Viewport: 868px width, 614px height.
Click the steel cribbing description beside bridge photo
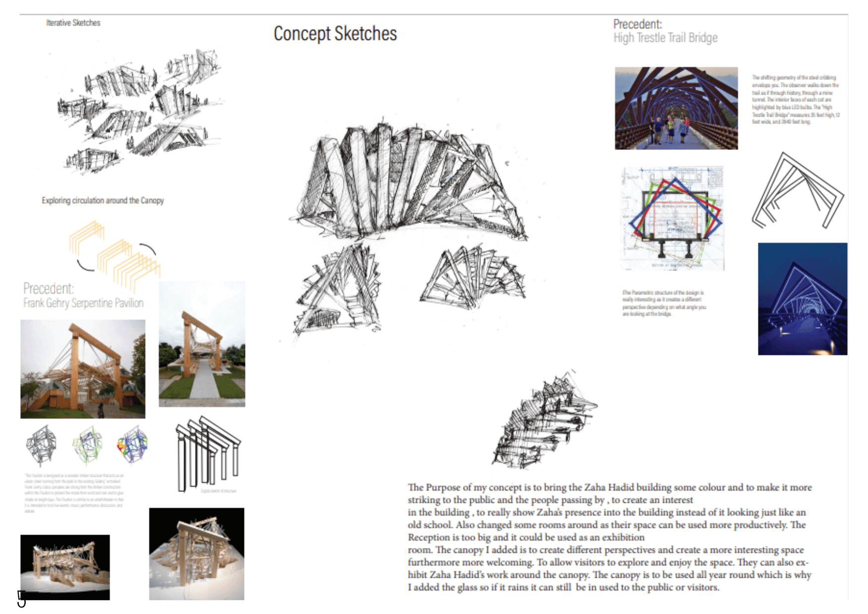796,100
